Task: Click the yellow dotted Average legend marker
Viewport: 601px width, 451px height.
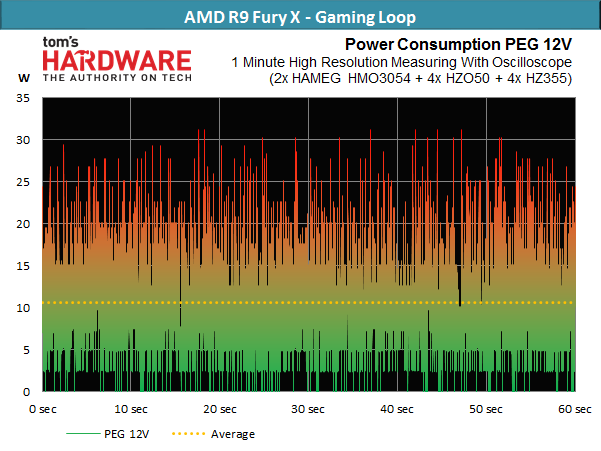Action: click(189, 434)
